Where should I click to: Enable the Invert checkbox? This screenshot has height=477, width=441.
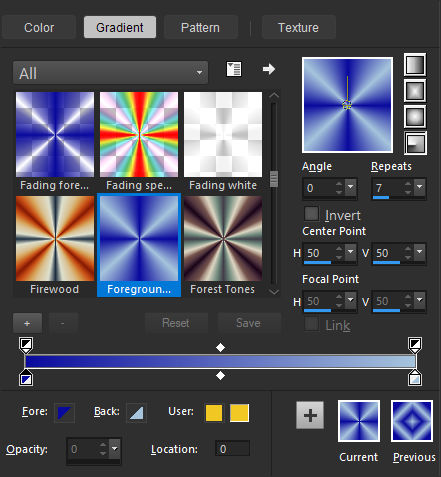312,214
